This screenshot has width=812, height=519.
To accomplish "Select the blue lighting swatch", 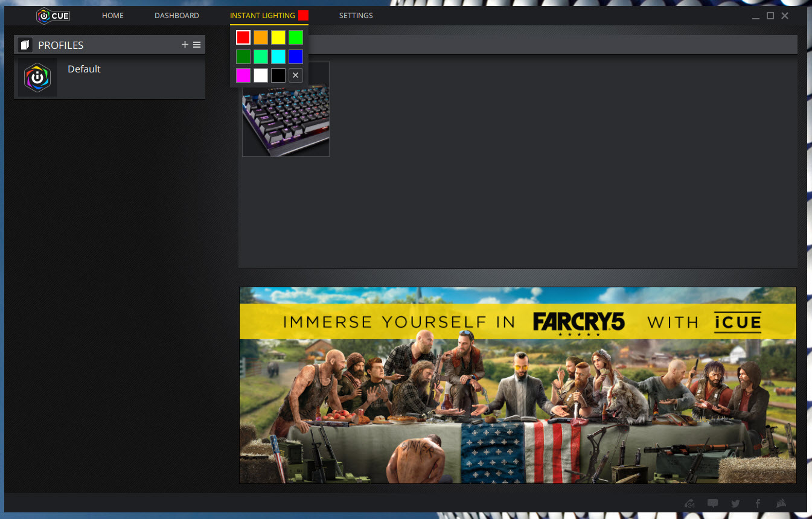I will point(296,57).
